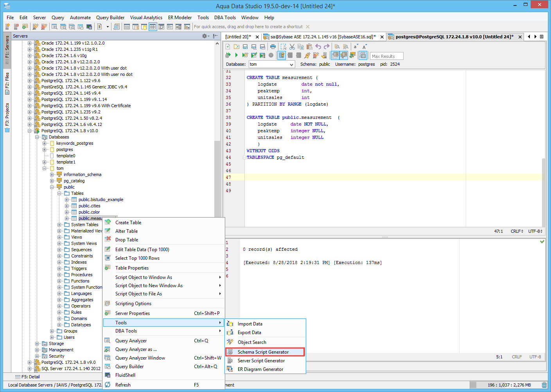
Task: Toggle the Auto Commit database button
Action: pos(282,55)
